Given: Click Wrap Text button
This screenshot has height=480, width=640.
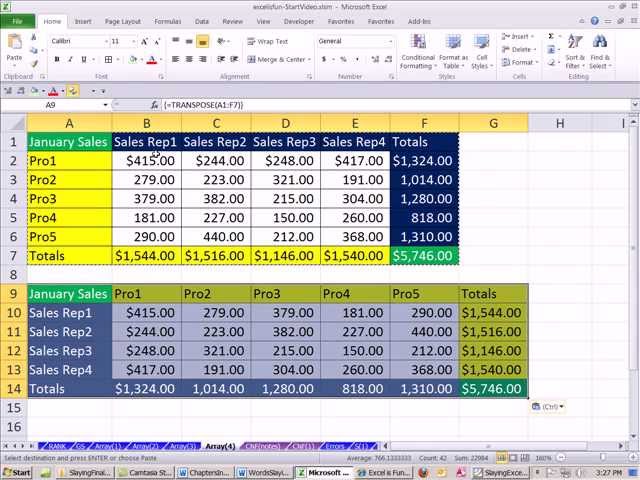Looking at the screenshot, I should tap(267, 42).
